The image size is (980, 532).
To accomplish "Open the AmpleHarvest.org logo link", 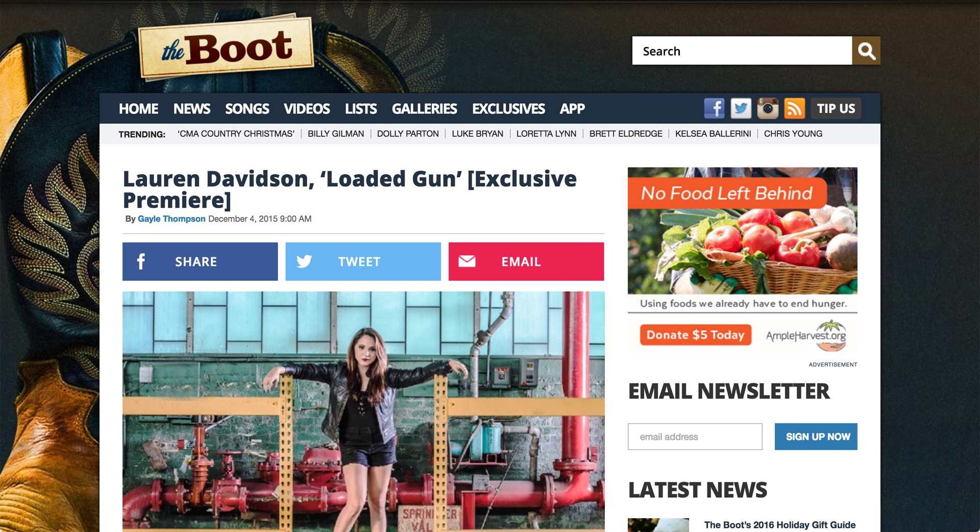I will (806, 335).
